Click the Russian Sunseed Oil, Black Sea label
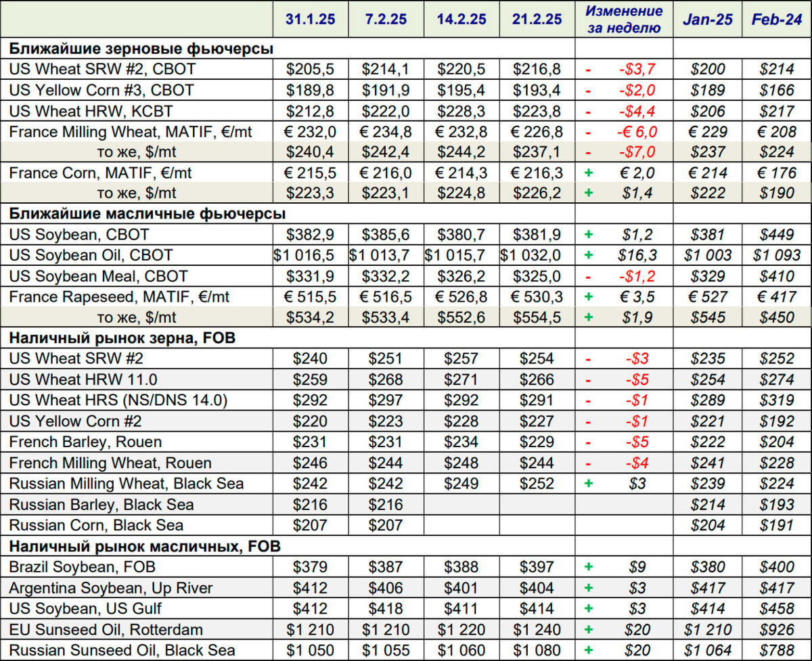Viewport: 812px width, 661px height. pyautogui.click(x=122, y=650)
